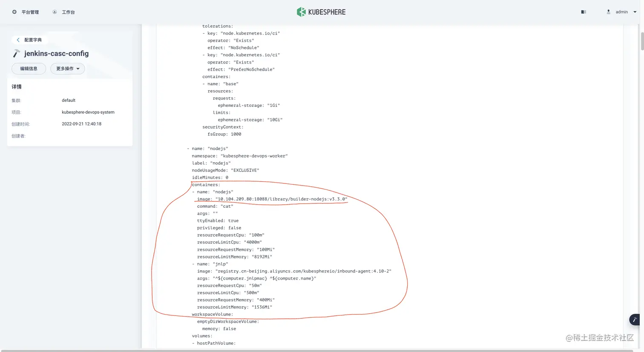This screenshot has height=352, width=644.
Task: Click the 详情 heading
Action: click(17, 87)
